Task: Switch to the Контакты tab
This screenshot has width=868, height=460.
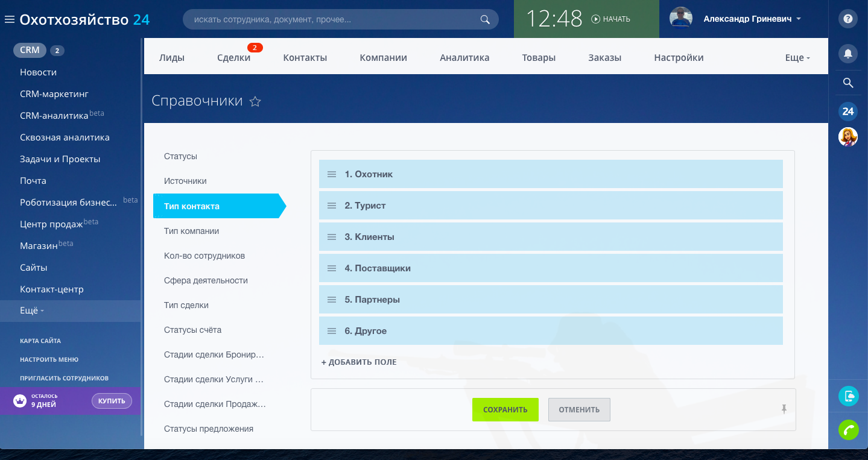Action: (x=305, y=58)
